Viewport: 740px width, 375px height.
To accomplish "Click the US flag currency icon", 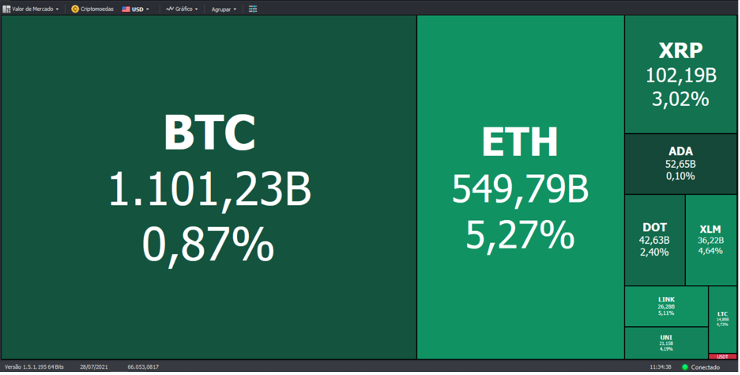I will coord(126,9).
